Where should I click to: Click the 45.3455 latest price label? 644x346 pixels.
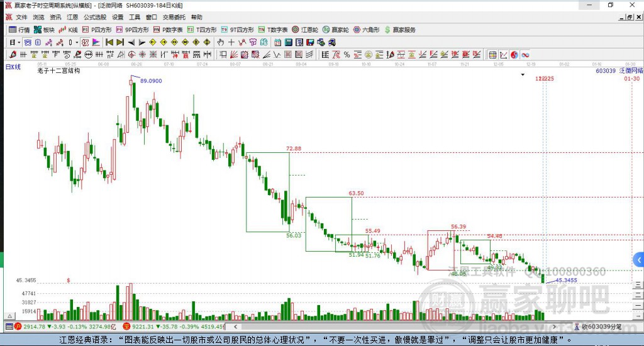click(x=566, y=280)
